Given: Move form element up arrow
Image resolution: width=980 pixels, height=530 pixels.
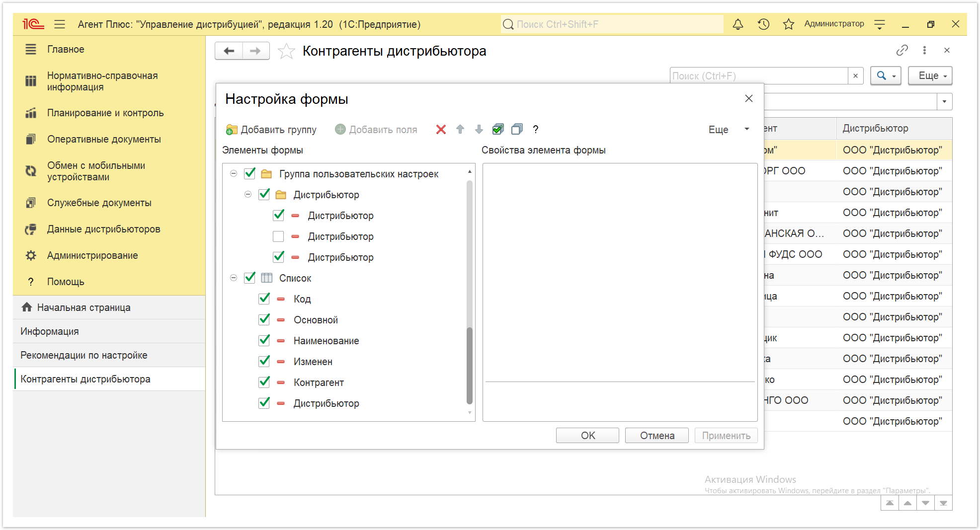Looking at the screenshot, I should coord(460,130).
